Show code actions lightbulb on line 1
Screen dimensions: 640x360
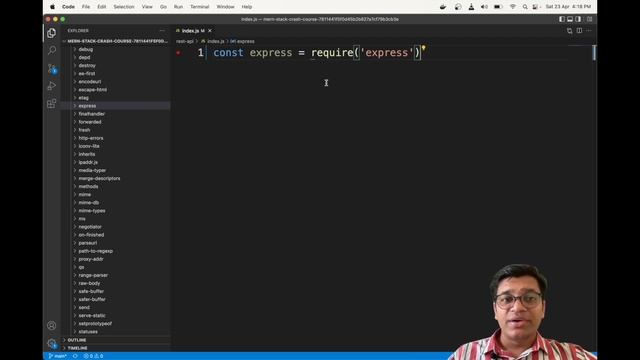[x=424, y=48]
